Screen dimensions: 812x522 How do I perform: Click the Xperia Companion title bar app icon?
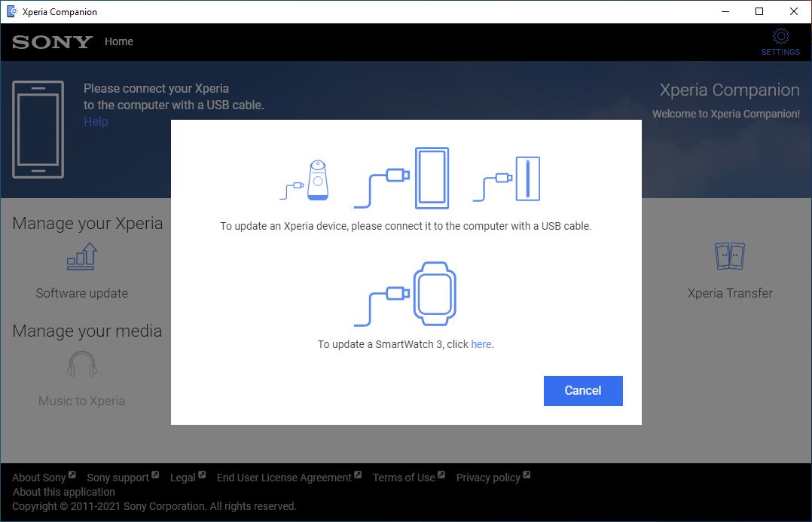pos(11,11)
